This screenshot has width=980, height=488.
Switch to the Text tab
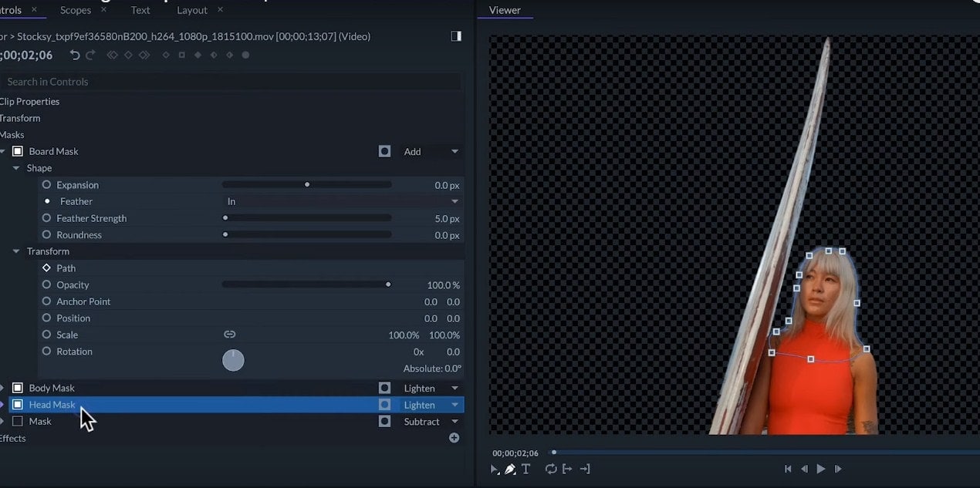pos(140,10)
